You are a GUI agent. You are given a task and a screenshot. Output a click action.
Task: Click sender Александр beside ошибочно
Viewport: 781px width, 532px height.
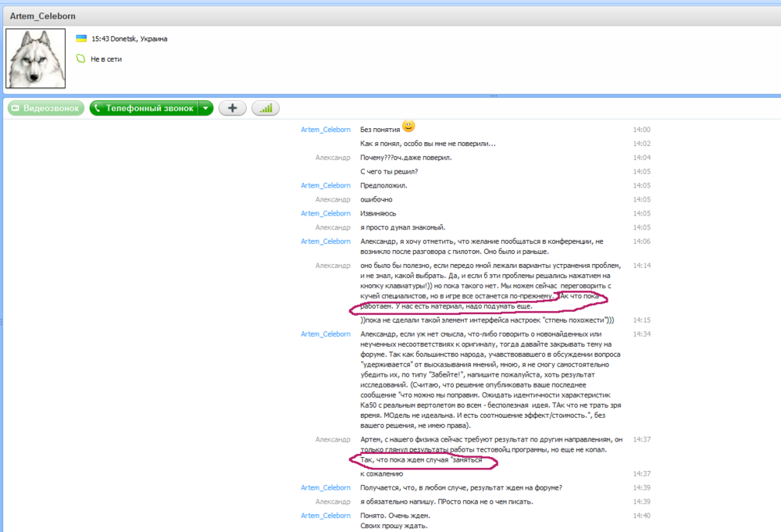[x=333, y=199]
